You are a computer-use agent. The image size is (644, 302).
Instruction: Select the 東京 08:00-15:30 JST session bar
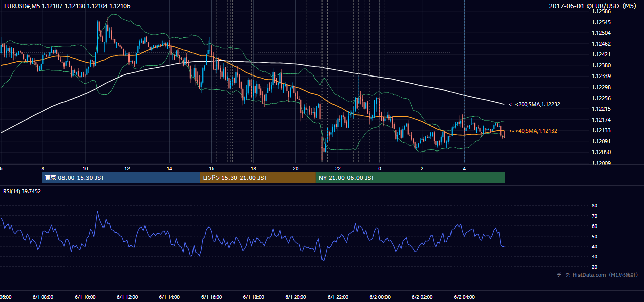click(121, 178)
